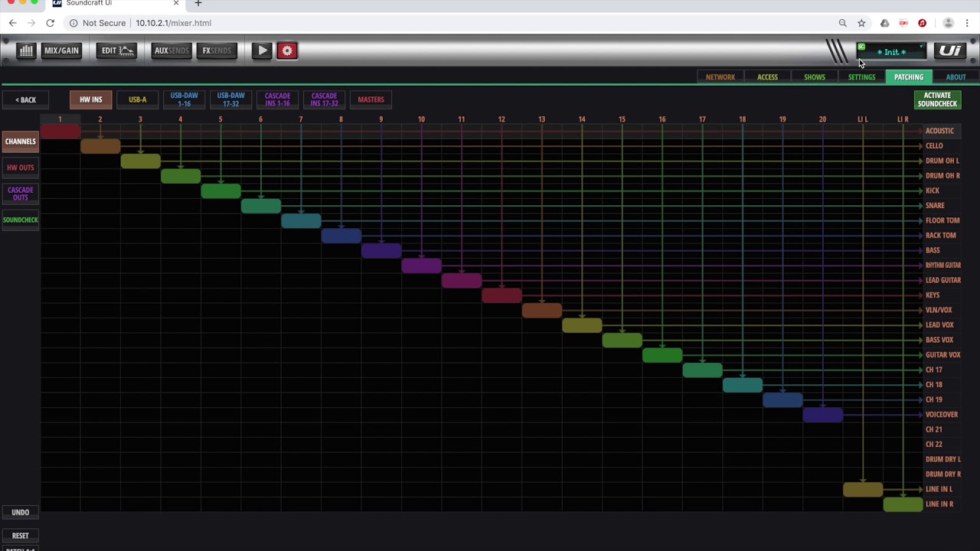Click the UNDO button
The width and height of the screenshot is (980, 551).
click(x=20, y=513)
